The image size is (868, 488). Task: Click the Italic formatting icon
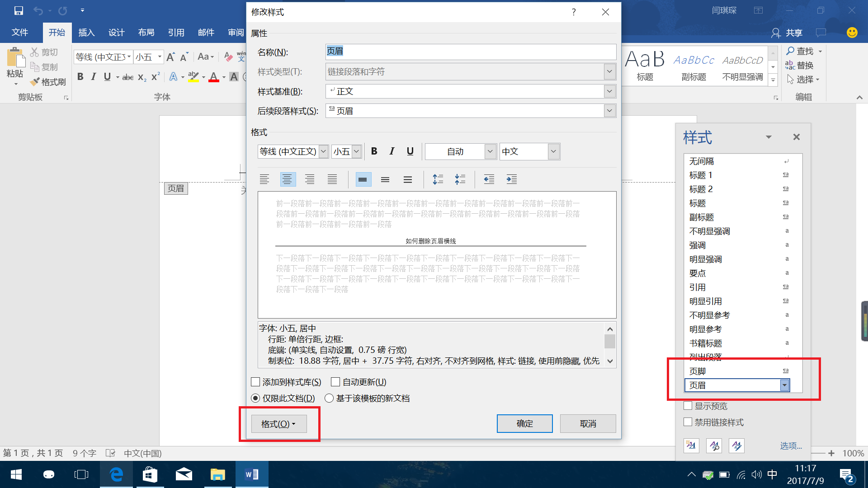pos(392,151)
